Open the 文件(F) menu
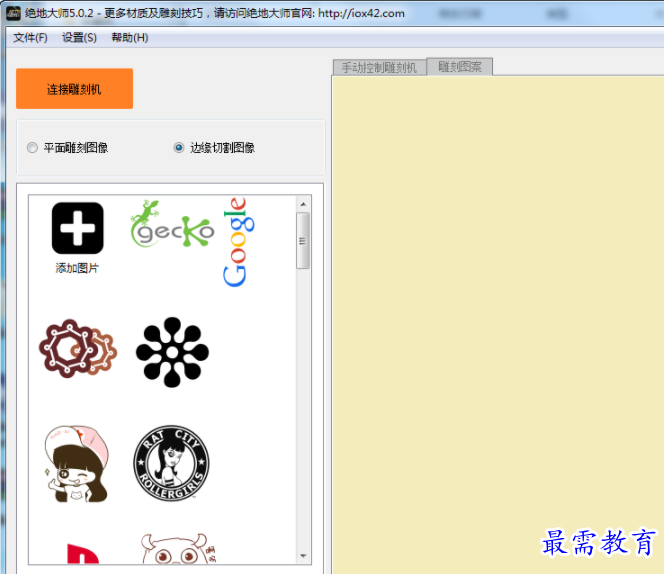 click(30, 38)
